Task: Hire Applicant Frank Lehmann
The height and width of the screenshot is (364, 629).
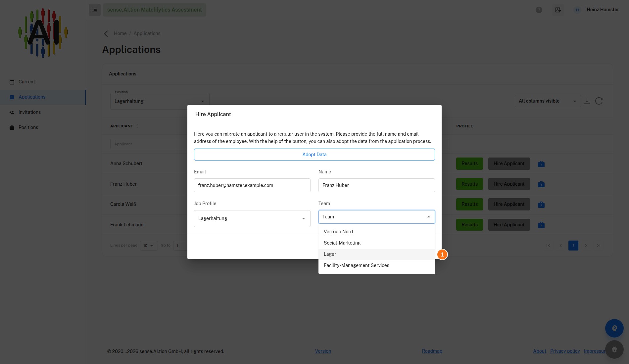Action: coord(509,225)
